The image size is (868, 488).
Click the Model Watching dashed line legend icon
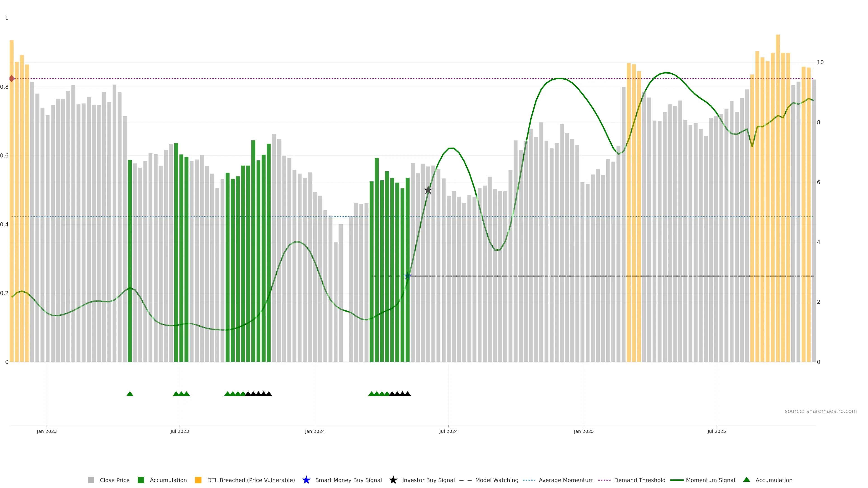pyautogui.click(x=465, y=480)
